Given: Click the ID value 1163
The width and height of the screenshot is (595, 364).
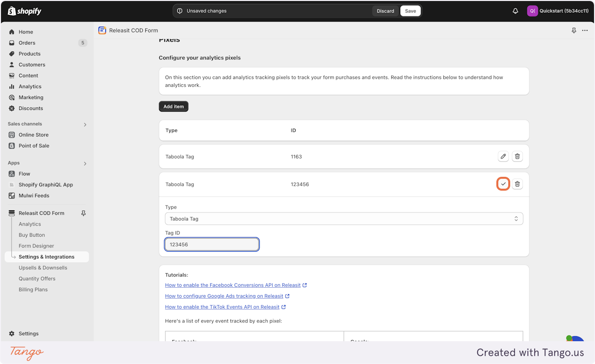Looking at the screenshot, I should 297,156.
